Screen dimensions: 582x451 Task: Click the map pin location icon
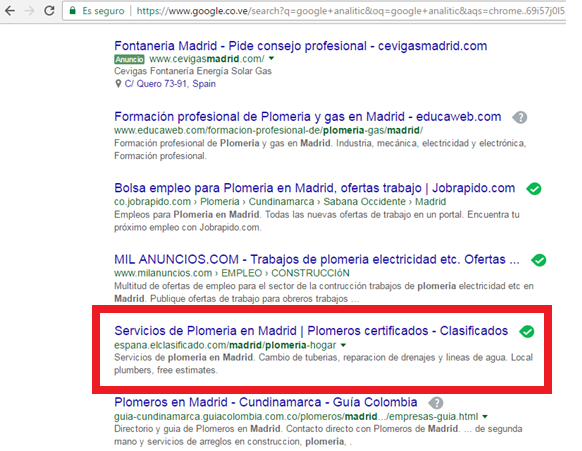point(118,84)
